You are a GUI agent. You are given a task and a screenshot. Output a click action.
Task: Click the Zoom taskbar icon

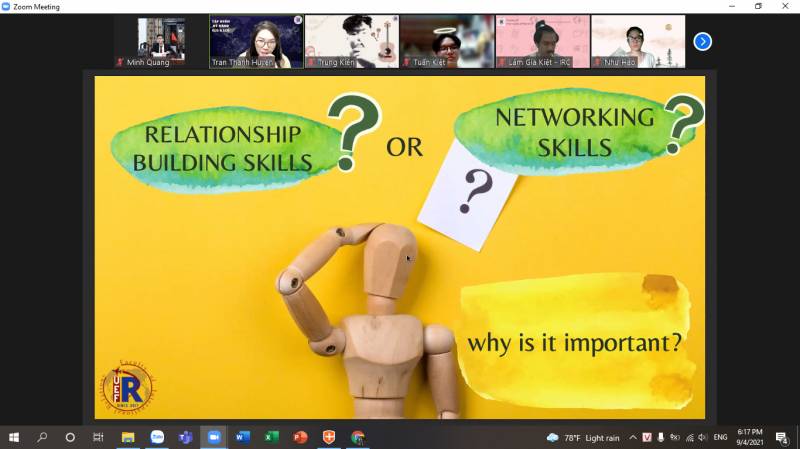click(x=214, y=437)
